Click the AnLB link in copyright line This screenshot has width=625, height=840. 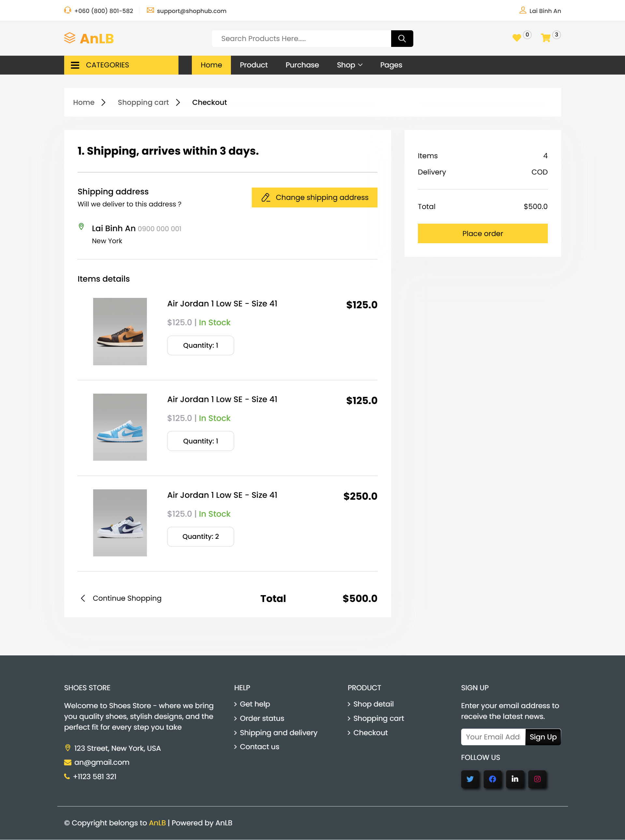click(x=157, y=823)
